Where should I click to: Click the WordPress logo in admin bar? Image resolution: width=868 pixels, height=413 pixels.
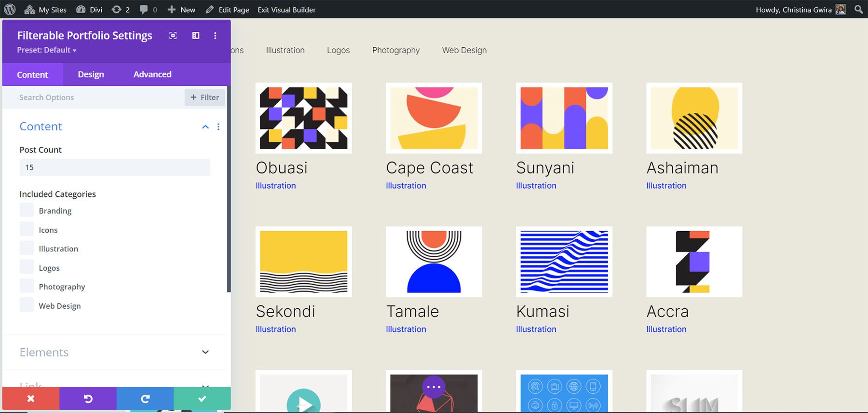click(10, 10)
